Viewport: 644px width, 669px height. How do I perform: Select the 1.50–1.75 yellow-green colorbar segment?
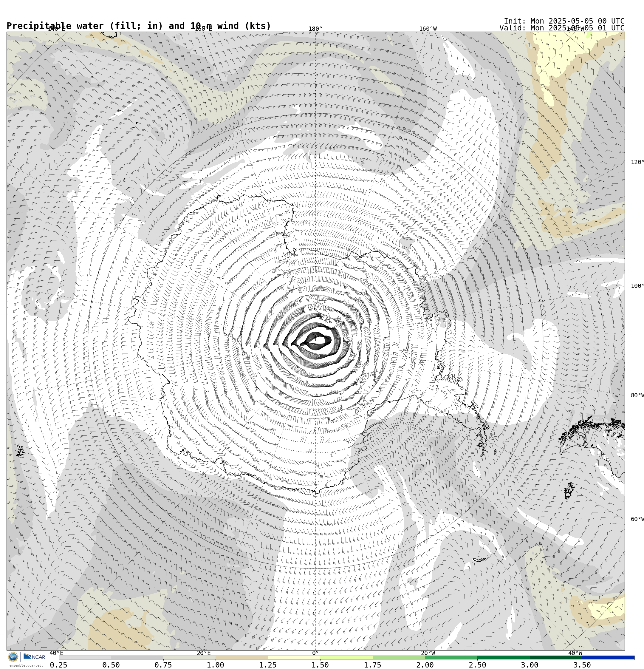346,657
